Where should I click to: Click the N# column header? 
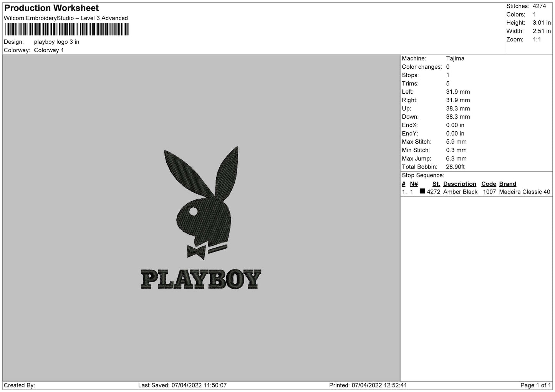(x=414, y=184)
